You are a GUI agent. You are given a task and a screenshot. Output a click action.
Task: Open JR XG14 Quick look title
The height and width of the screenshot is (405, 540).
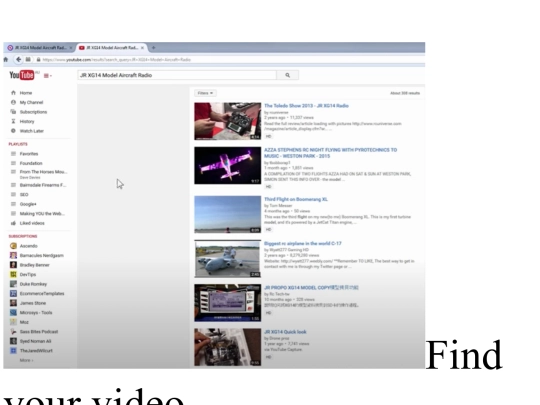[x=285, y=332]
